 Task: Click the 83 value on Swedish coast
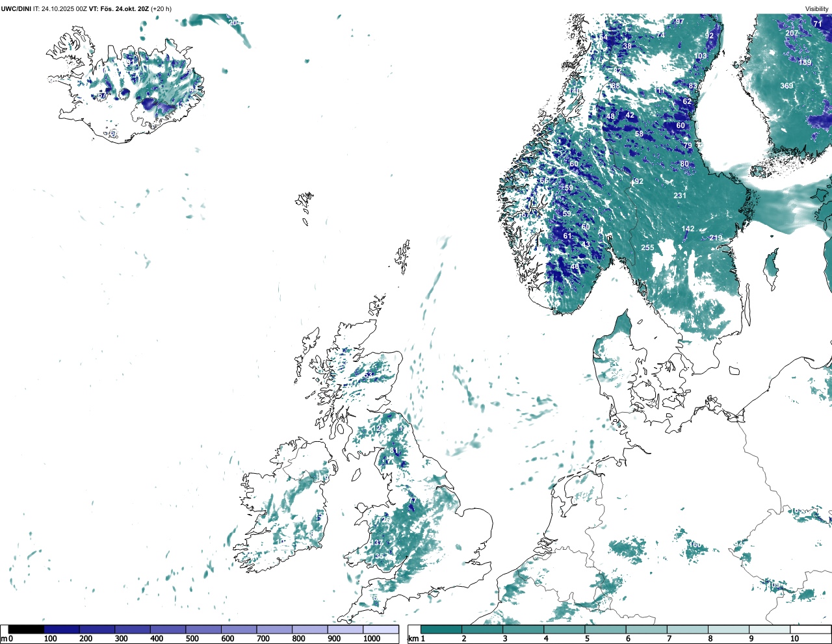point(693,86)
